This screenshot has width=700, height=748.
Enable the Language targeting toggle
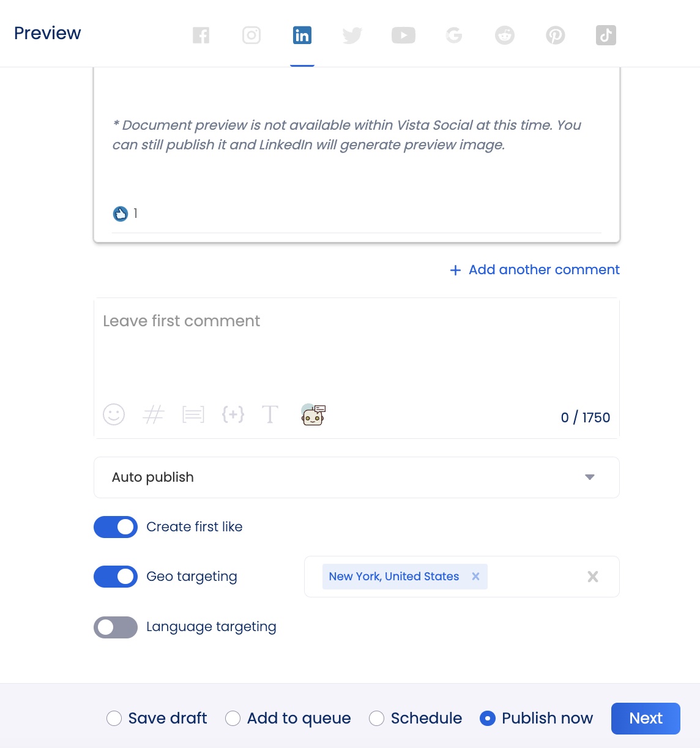(116, 627)
